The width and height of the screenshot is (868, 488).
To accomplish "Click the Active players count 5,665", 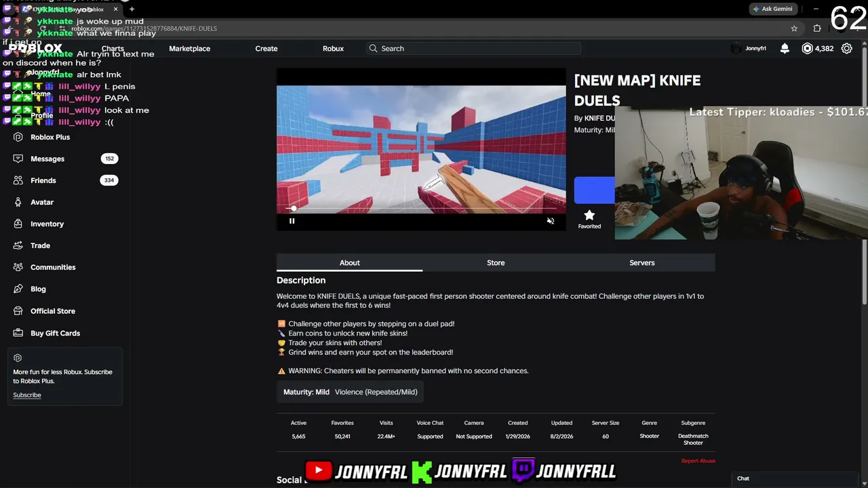I will 298,436.
